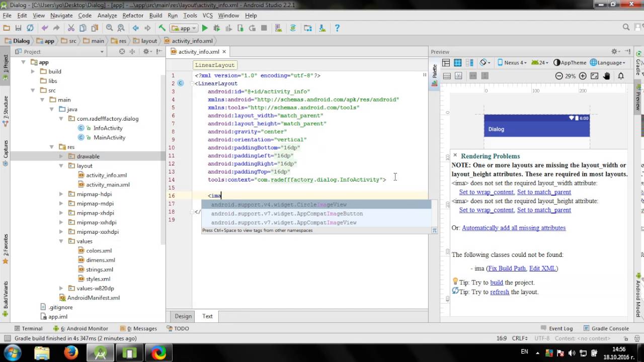Open file with the folder toolbar icon
This screenshot has width=644, height=362.
click(x=7, y=28)
